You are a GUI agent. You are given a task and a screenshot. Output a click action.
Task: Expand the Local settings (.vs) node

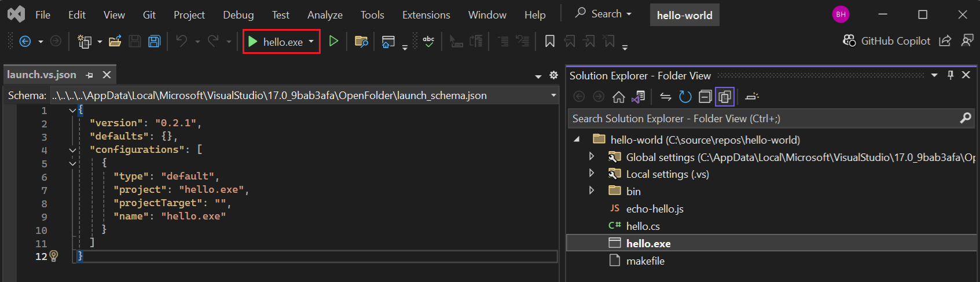point(591,173)
